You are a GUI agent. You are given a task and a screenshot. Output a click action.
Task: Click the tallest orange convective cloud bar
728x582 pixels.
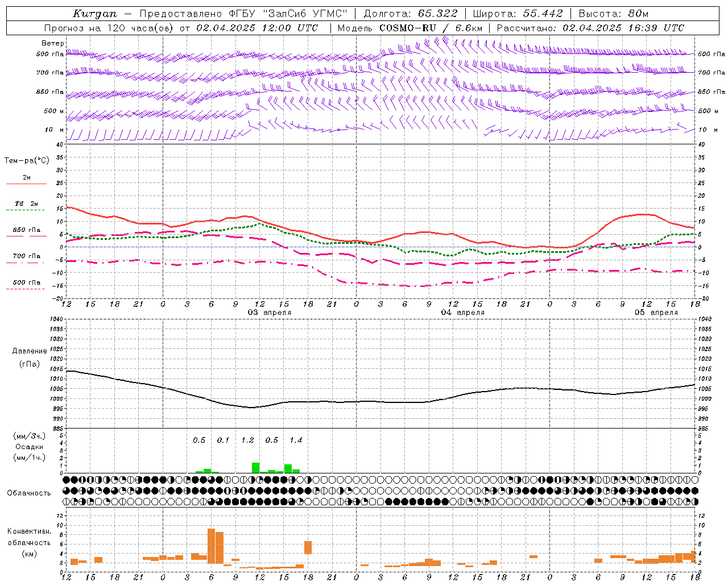[x=212, y=546]
